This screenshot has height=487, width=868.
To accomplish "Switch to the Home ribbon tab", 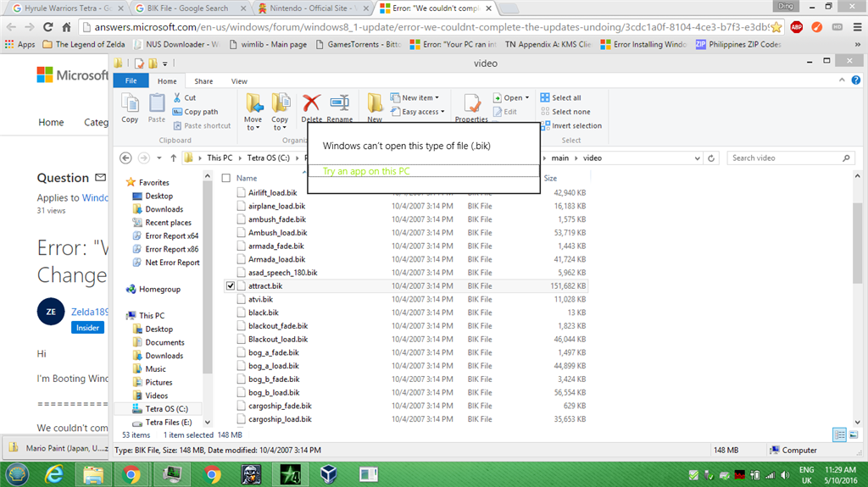I will click(167, 81).
